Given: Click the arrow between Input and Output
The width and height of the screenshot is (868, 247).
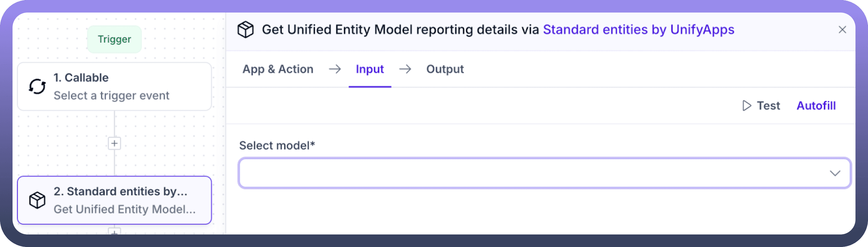Looking at the screenshot, I should pyautogui.click(x=405, y=69).
